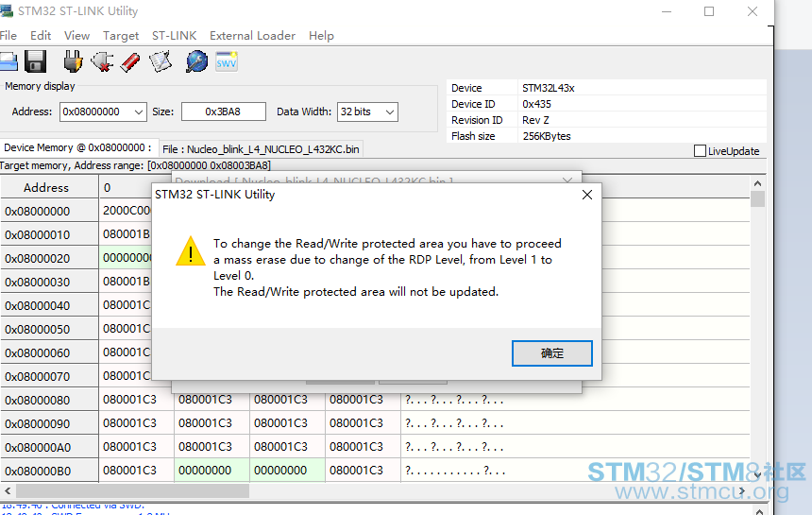The width and height of the screenshot is (812, 515).
Task: Click the 确定 button in the dialog
Action: tap(552, 353)
